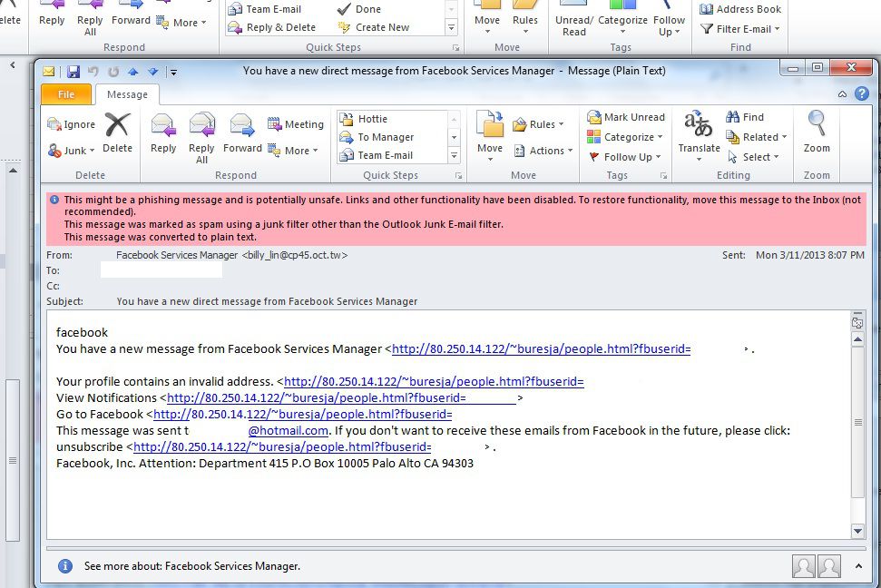Click the @hotmail.com email link

[x=289, y=431]
